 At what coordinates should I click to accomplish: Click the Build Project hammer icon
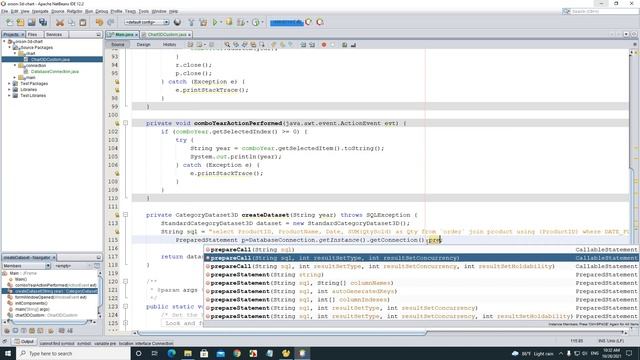pyautogui.click(x=191, y=22)
